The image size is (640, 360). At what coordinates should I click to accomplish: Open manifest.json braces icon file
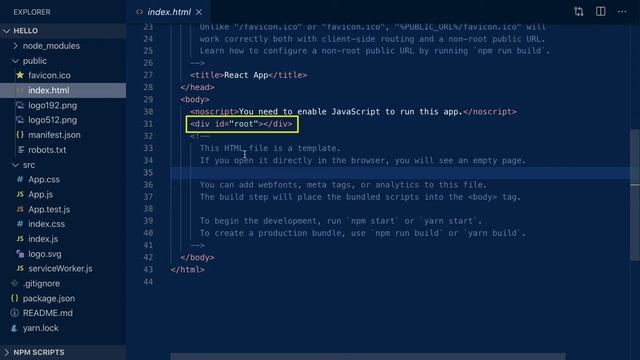click(x=63, y=135)
